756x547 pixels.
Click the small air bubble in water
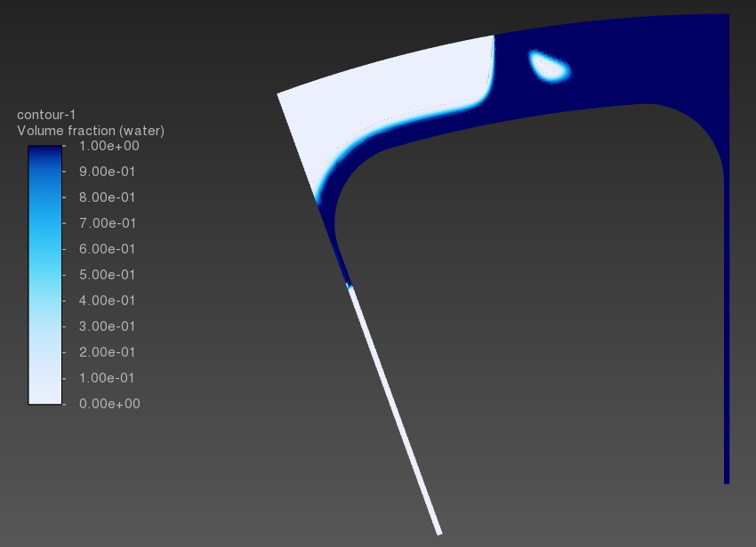tap(550, 67)
